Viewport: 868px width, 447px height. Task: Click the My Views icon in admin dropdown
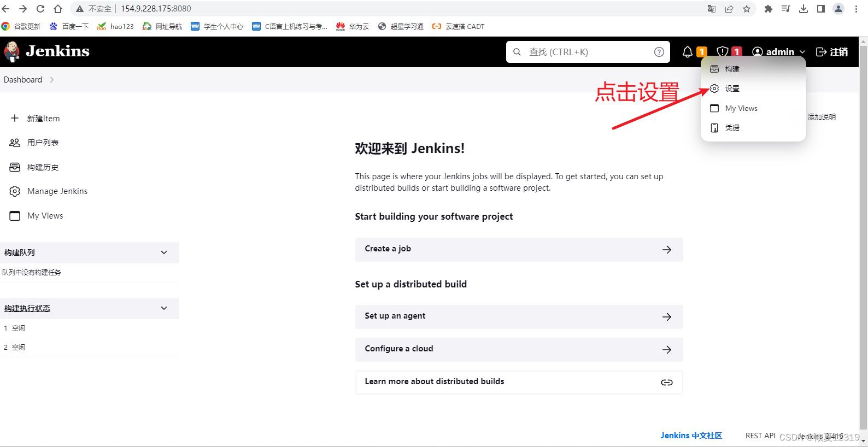[x=714, y=108]
